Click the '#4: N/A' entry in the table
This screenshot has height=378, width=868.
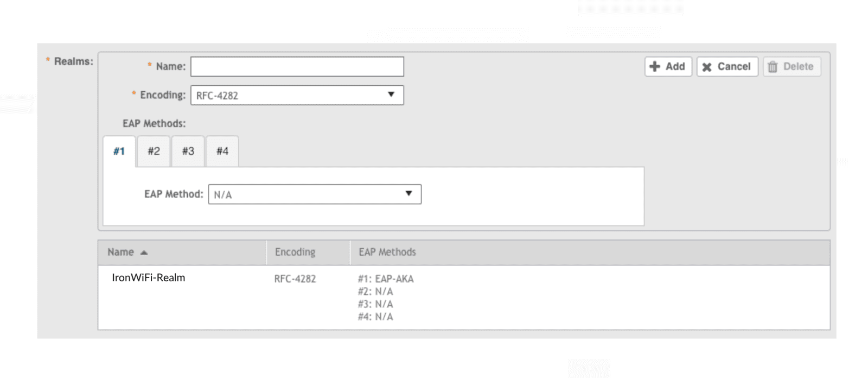pos(375,317)
